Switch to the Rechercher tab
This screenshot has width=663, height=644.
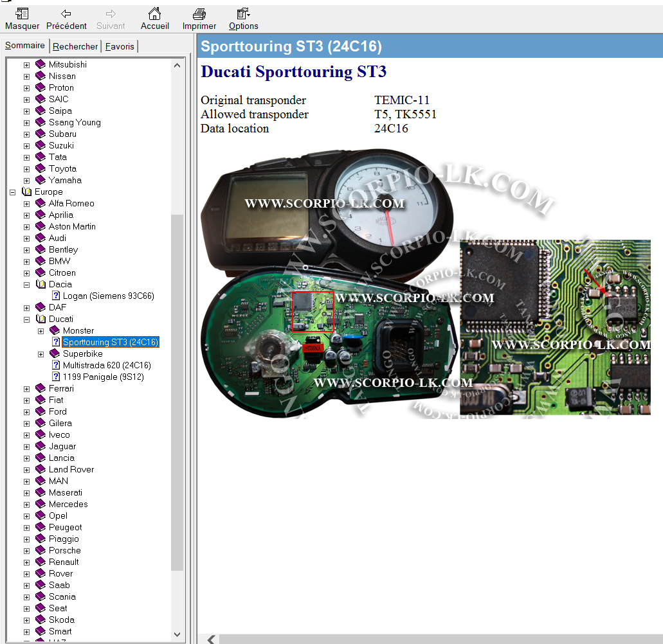pos(75,46)
